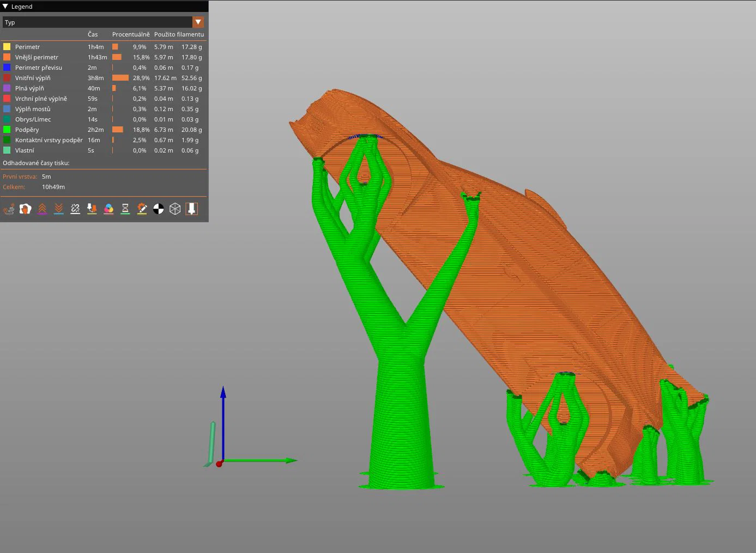Image resolution: width=756 pixels, height=553 pixels.
Task: Click the Vlastní color swatch
Action: (x=7, y=150)
